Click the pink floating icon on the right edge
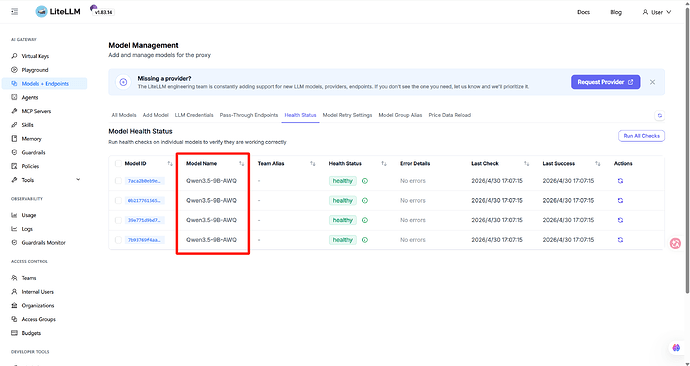Viewport: 690px width, 366px height. click(675, 243)
